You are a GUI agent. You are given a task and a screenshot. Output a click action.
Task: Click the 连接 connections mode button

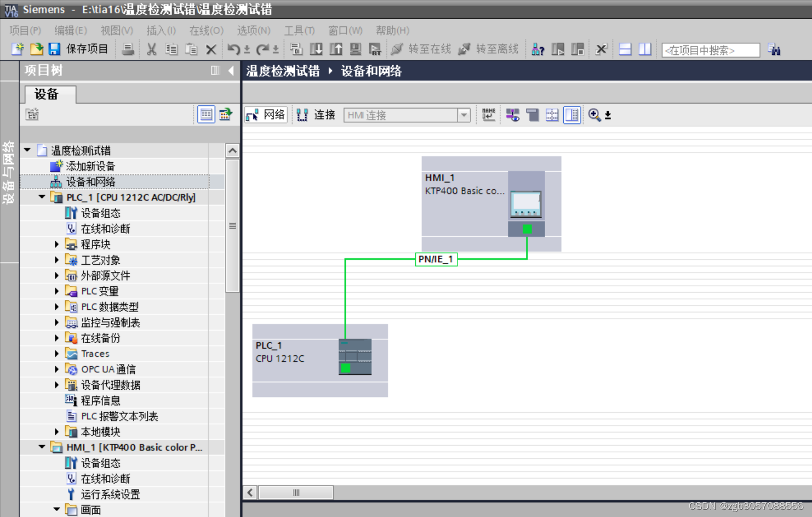click(x=316, y=115)
